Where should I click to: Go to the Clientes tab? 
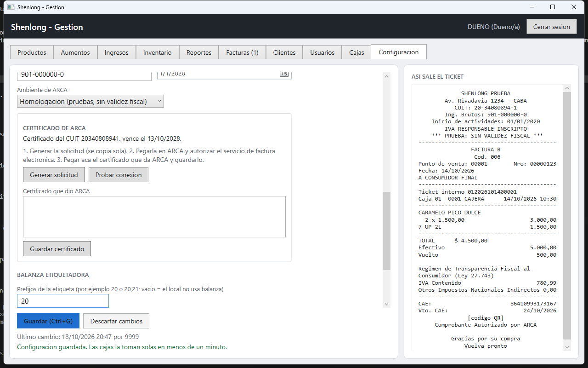point(284,52)
